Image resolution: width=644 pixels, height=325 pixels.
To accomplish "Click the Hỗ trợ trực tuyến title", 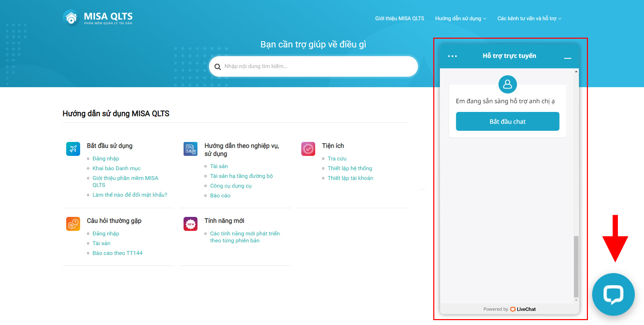I will 509,56.
